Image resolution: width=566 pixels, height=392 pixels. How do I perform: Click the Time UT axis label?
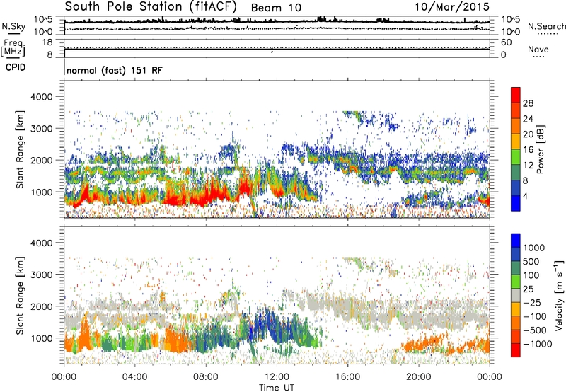click(x=277, y=387)
